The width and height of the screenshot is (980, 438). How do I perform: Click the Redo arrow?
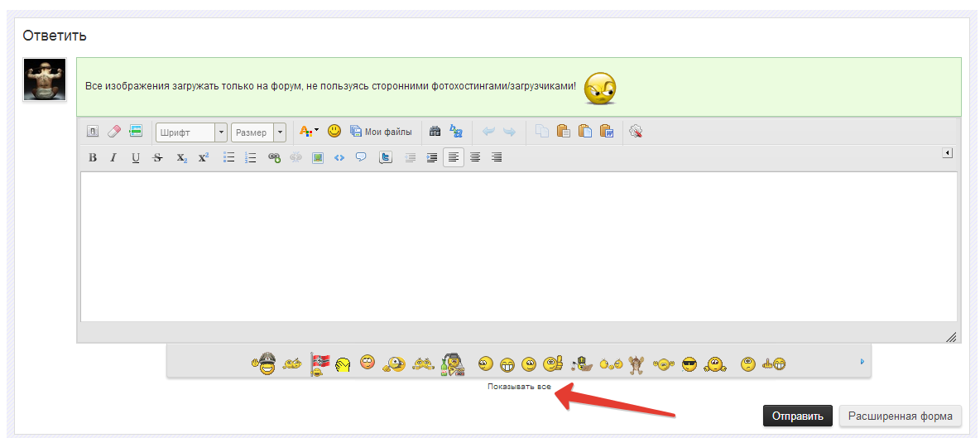pyautogui.click(x=509, y=132)
